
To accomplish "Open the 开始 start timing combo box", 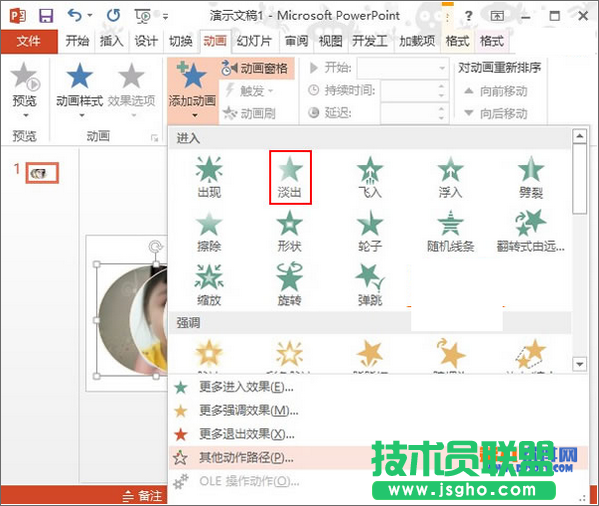I will pos(403,68).
